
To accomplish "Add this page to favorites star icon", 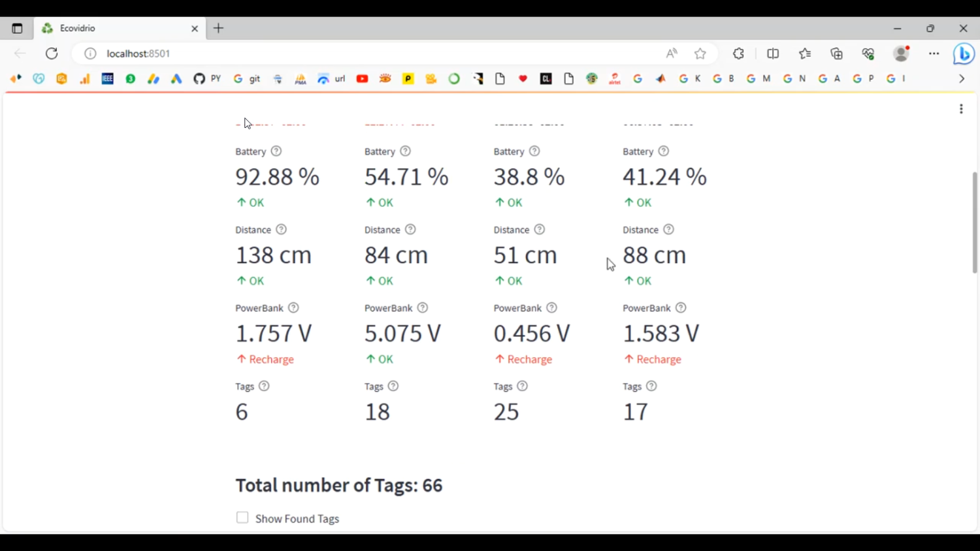I will [700, 54].
